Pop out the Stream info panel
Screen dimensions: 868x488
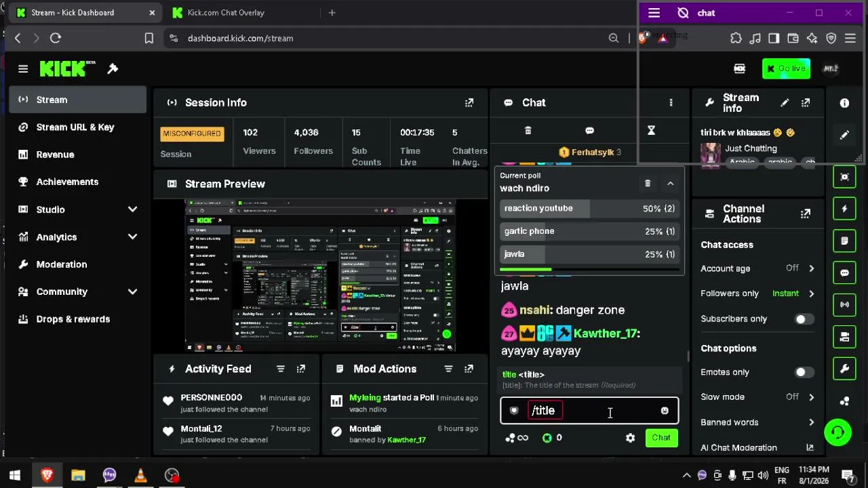[806, 103]
